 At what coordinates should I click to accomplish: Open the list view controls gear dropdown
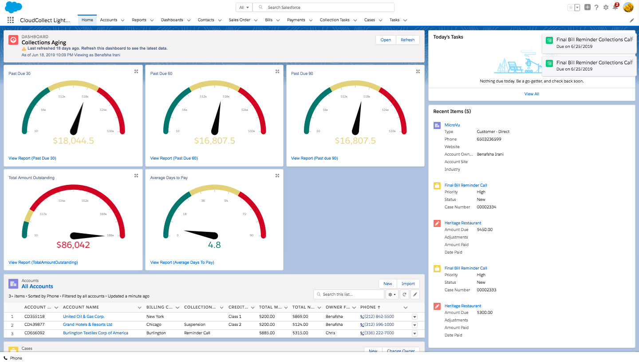[x=392, y=294]
